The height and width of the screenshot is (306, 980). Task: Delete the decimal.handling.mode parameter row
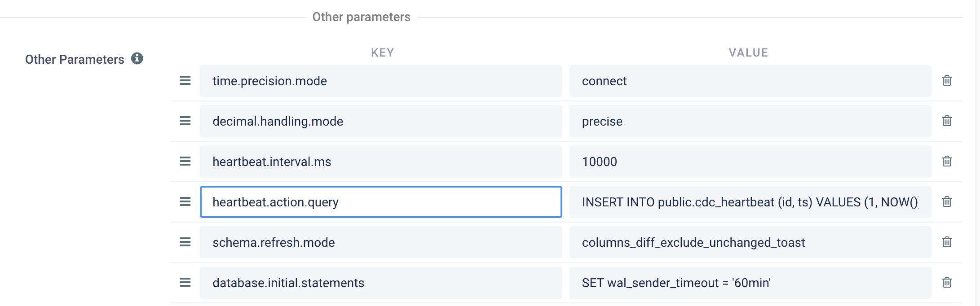(x=947, y=121)
